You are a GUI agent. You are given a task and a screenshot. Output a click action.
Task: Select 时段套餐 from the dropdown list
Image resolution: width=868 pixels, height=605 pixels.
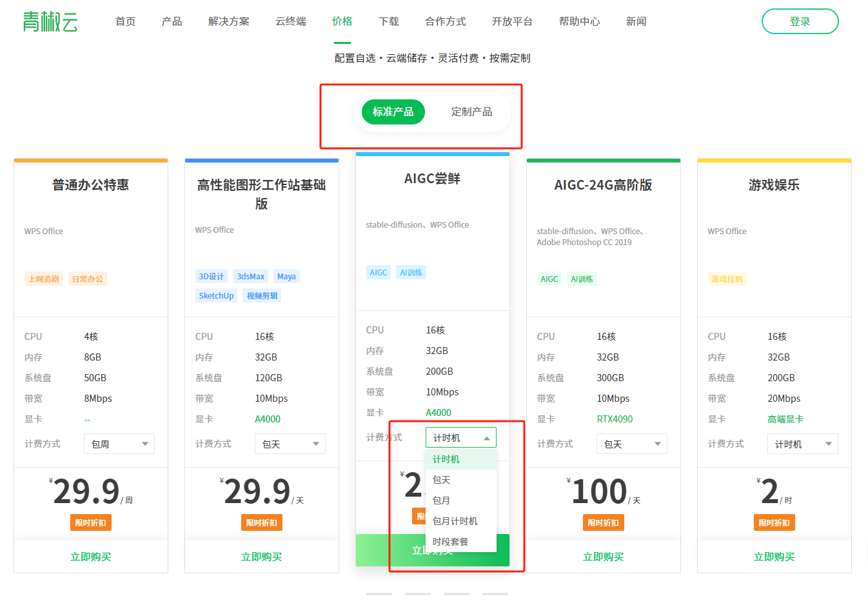click(461, 542)
